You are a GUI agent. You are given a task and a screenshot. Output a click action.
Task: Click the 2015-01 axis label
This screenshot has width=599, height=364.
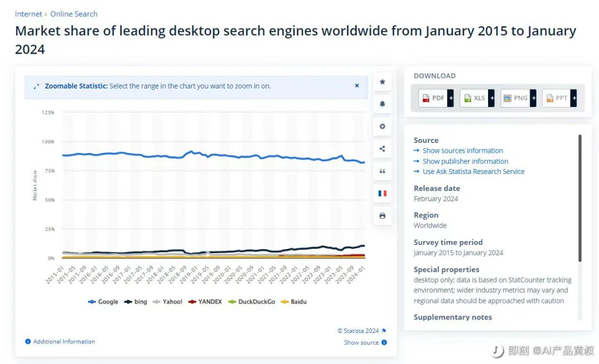[54, 275]
